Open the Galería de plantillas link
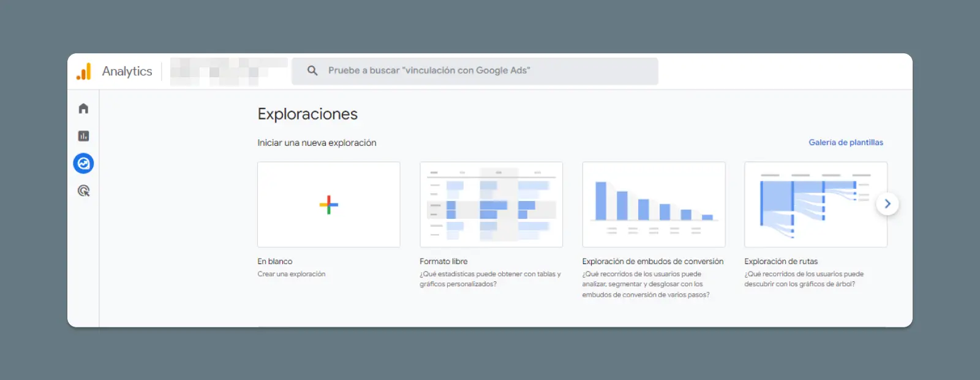Screen dimensions: 980x380 point(845,142)
